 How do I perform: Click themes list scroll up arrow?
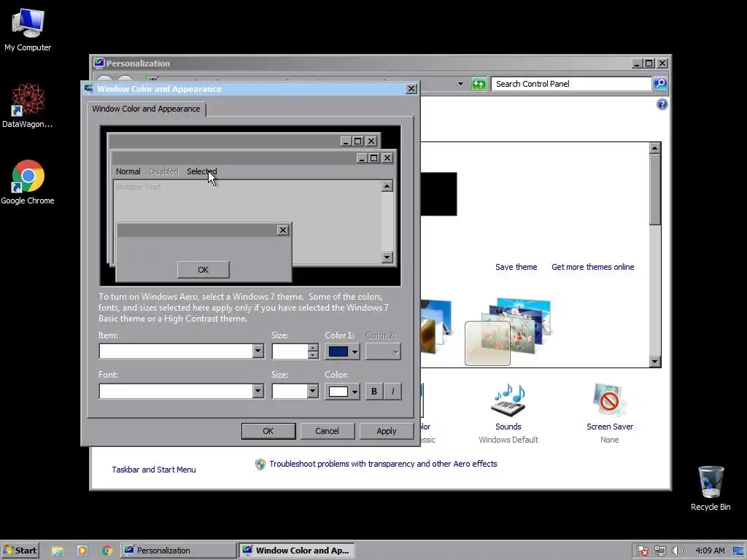pos(654,148)
